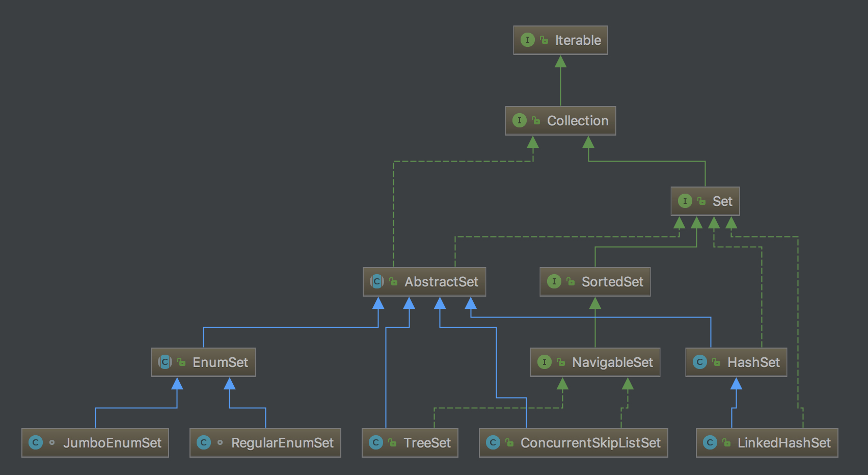
Task: Click the interface icon on NavigableSet node
Action: [x=545, y=362]
